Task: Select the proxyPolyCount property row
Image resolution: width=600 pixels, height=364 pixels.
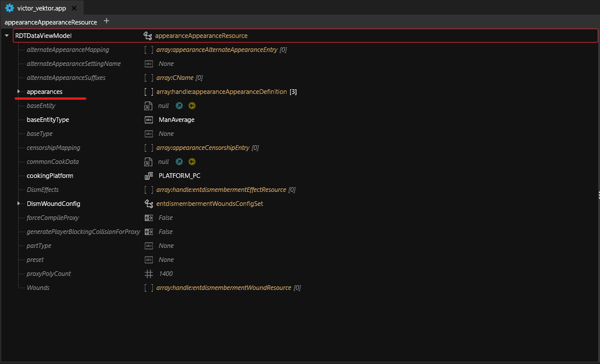Action: click(49, 274)
